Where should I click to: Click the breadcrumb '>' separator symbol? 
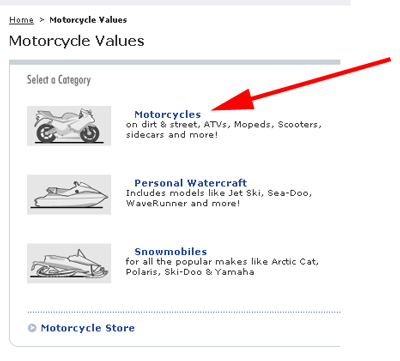42,20
